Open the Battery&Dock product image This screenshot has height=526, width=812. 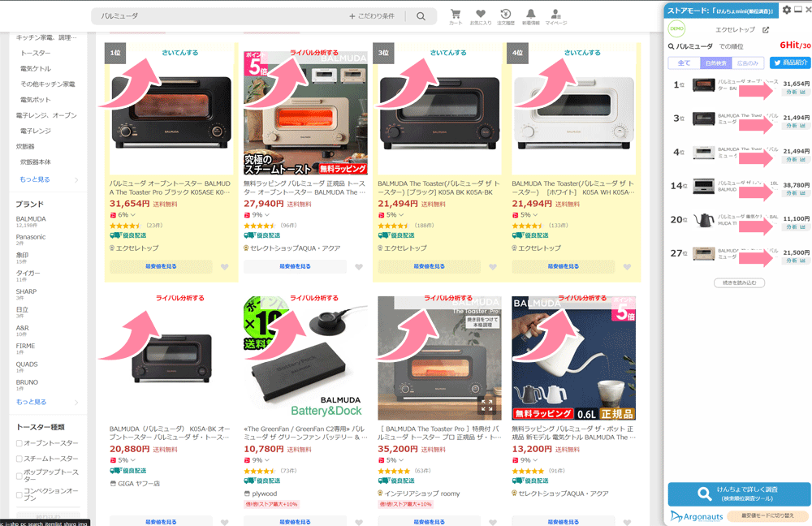click(305, 358)
